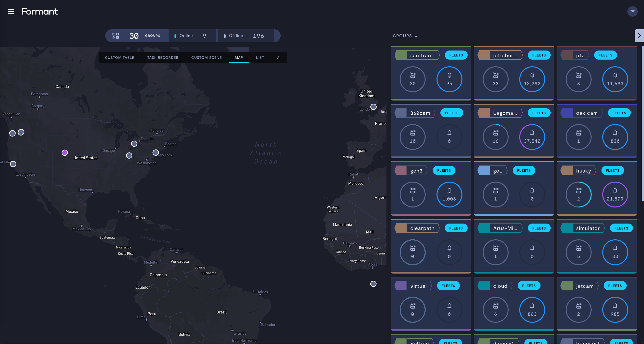Click ptz devices circle showing 3
This screenshot has width=644, height=344.
point(578,79)
